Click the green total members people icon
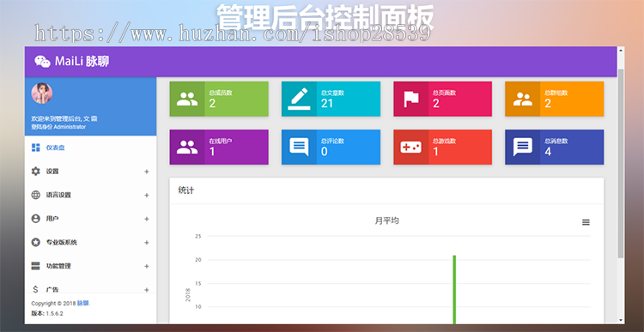The image size is (644, 332). tap(187, 99)
